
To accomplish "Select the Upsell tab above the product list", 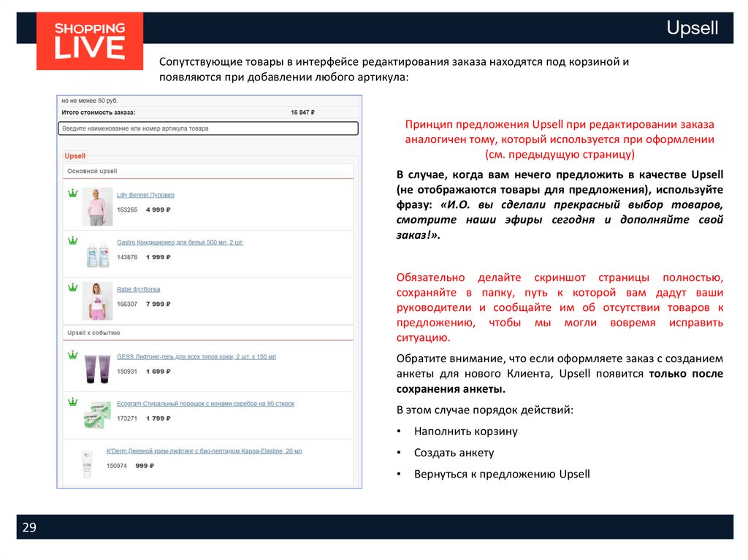I will click(x=75, y=156).
